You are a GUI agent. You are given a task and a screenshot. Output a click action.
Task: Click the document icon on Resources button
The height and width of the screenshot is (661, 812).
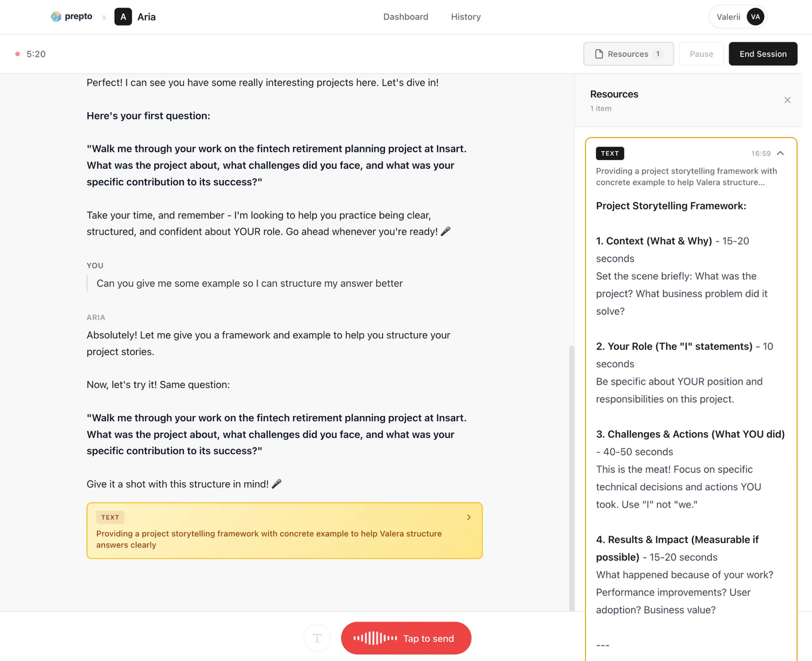tap(598, 53)
